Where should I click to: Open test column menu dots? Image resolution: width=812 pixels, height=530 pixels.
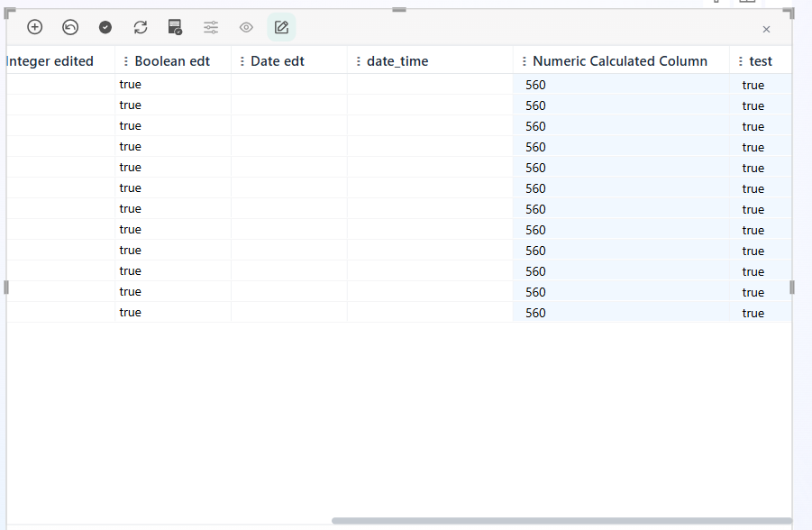coord(741,61)
